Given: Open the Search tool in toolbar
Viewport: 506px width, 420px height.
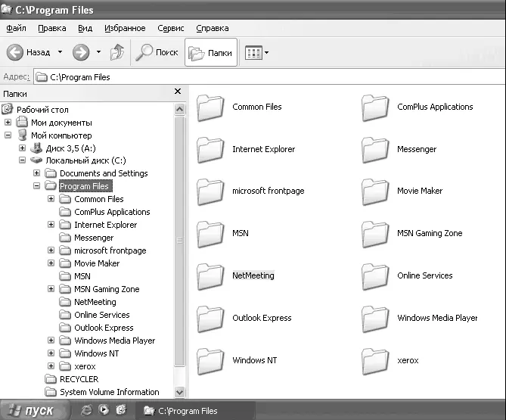Looking at the screenshot, I should (157, 52).
